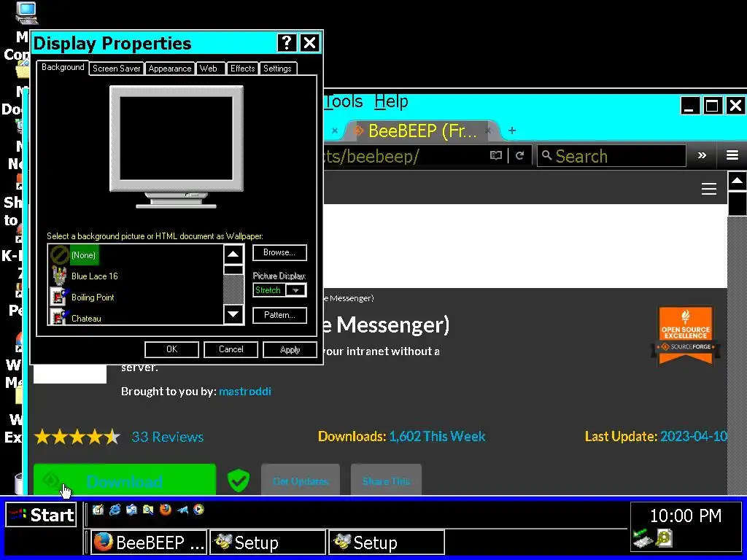Open a new tab with the plus icon

[512, 131]
